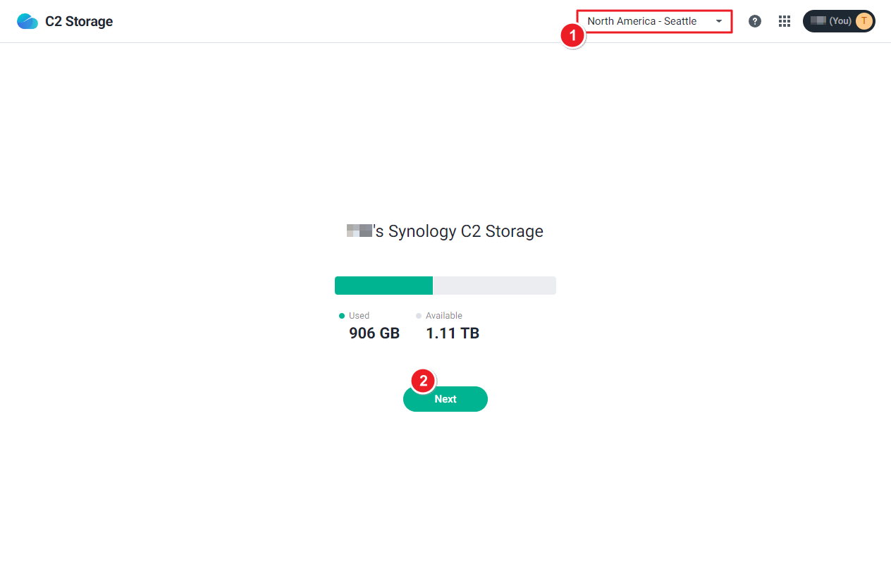Viewport: 891px width, 588px height.
Task: Click the grey available portion of storage bar
Action: click(x=494, y=286)
